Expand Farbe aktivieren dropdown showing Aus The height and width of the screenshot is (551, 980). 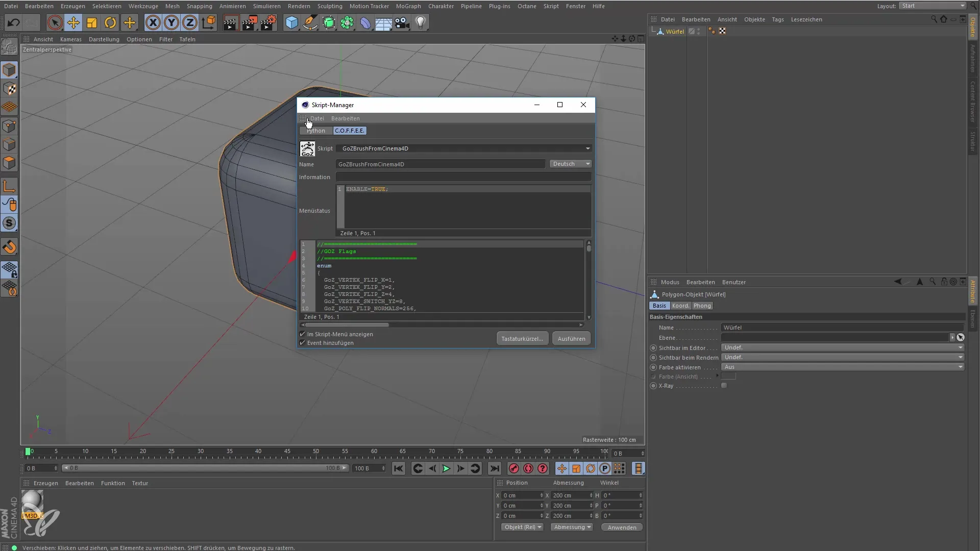961,367
